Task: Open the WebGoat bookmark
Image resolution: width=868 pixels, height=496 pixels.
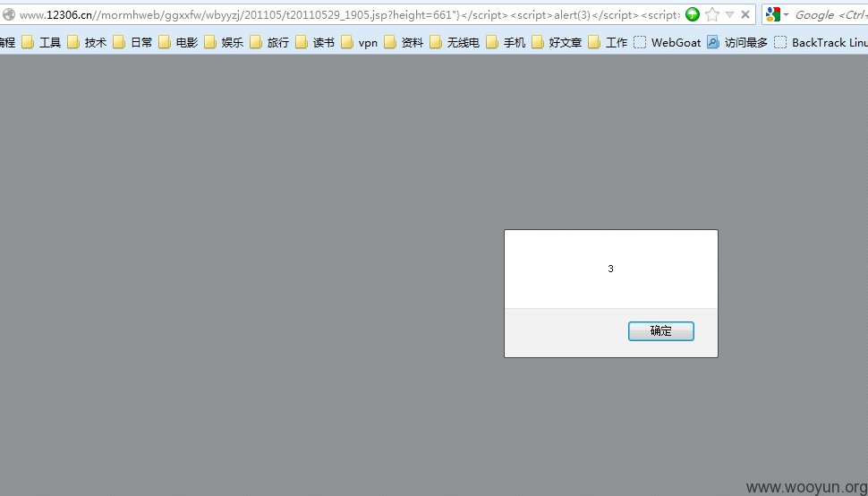Action: pyautogui.click(x=667, y=42)
